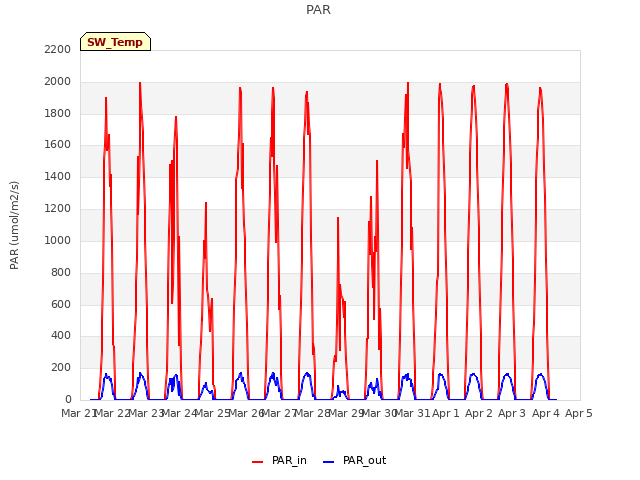Viewport: 640px width, 480px height.
Task: Click the Mar 21 x-axis date label
Action: point(79,413)
